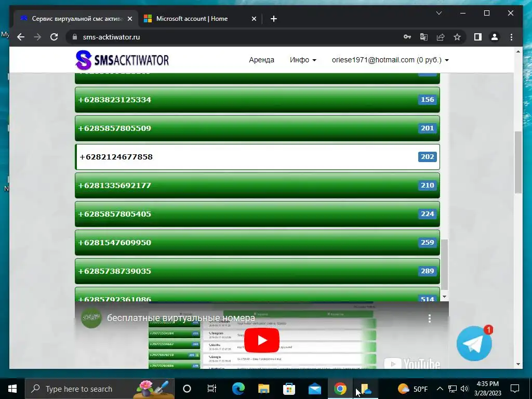
Task: Select number +6283823125334
Action: click(x=257, y=100)
